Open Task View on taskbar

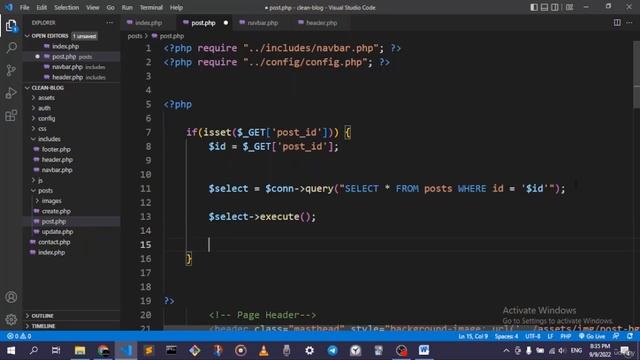point(56,350)
